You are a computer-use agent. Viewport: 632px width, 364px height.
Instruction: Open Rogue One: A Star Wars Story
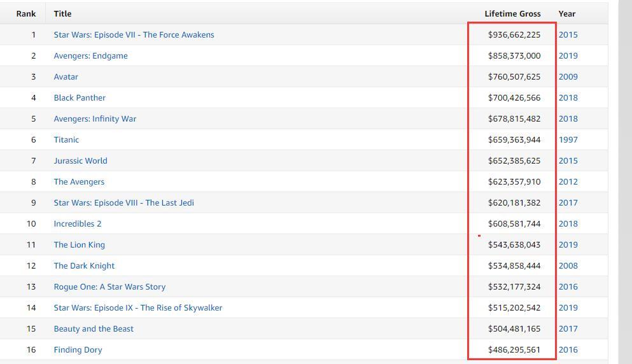click(109, 286)
